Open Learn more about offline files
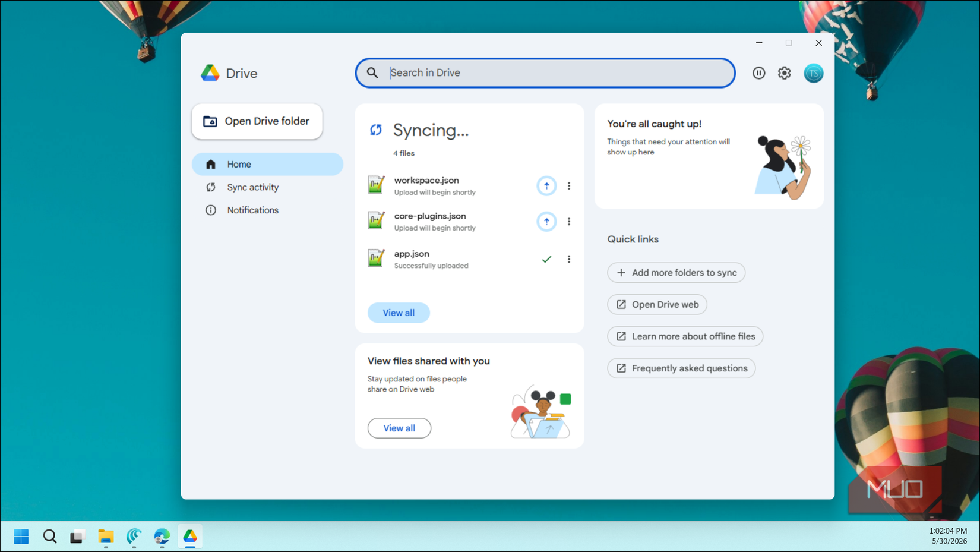Image resolution: width=980 pixels, height=552 pixels. coord(685,336)
